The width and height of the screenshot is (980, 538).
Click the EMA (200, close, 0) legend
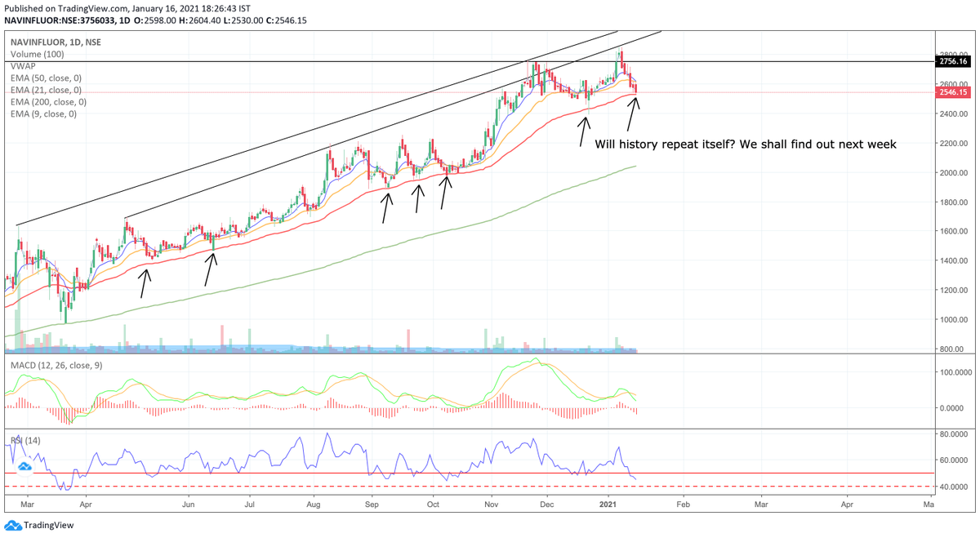(48, 102)
